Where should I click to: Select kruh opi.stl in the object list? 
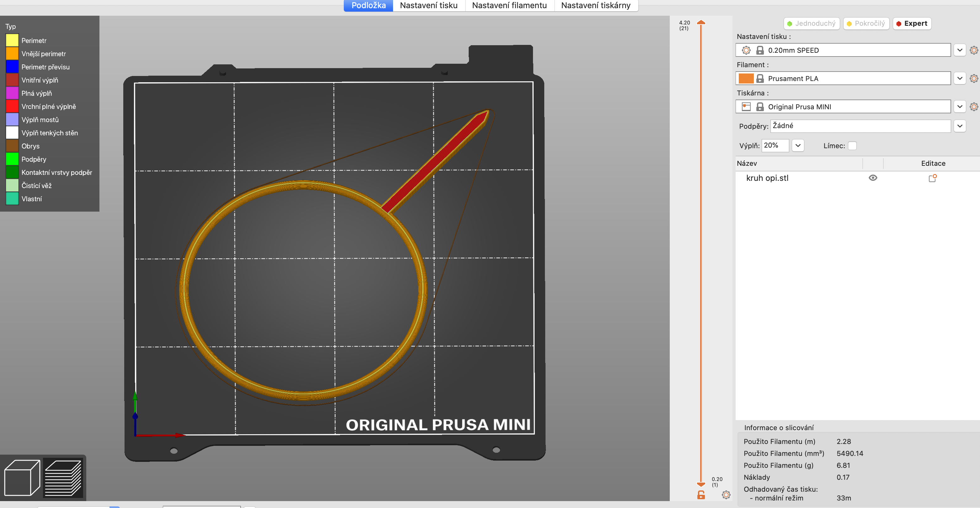point(767,178)
